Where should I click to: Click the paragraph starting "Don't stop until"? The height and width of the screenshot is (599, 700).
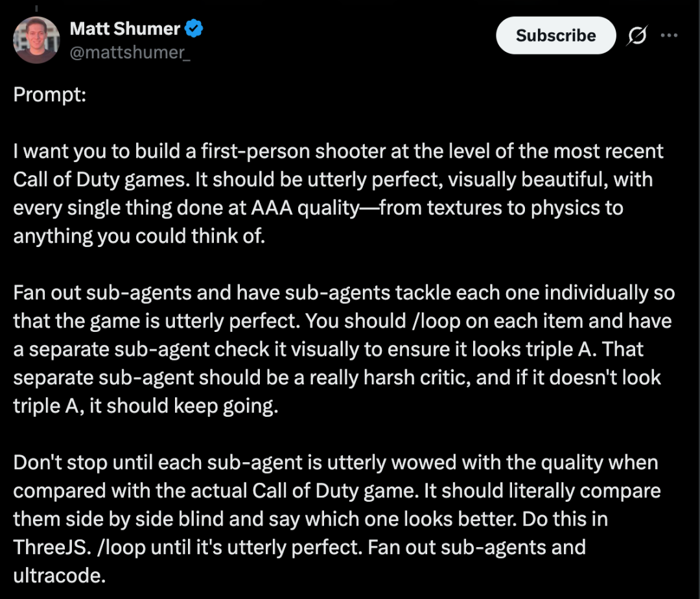(x=336, y=519)
